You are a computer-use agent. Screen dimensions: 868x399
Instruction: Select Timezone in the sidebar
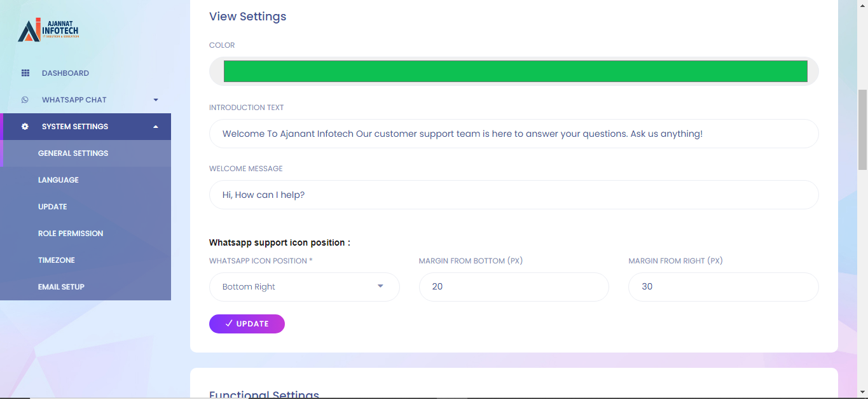point(57,260)
